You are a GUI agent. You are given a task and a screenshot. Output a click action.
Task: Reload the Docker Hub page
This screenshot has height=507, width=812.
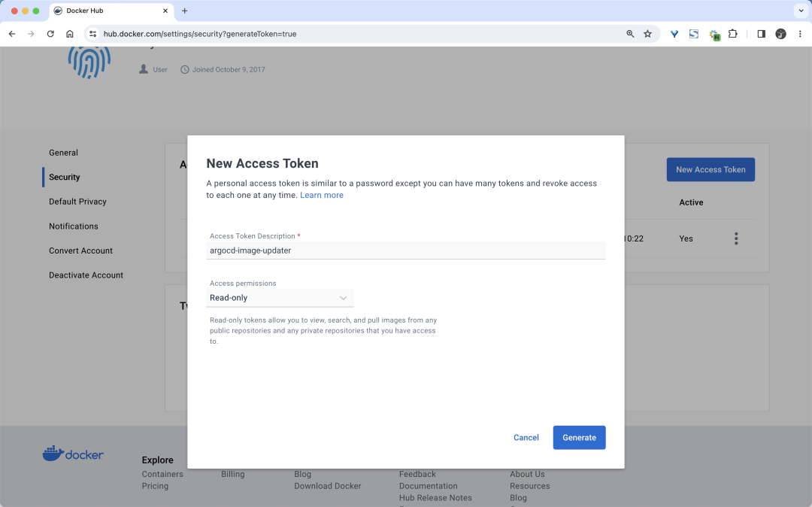pyautogui.click(x=50, y=34)
